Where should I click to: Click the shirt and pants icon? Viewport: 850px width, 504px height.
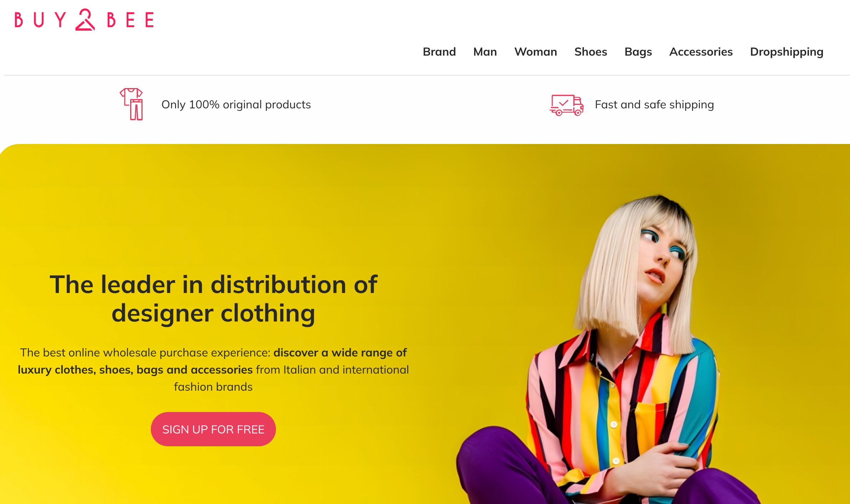click(132, 104)
